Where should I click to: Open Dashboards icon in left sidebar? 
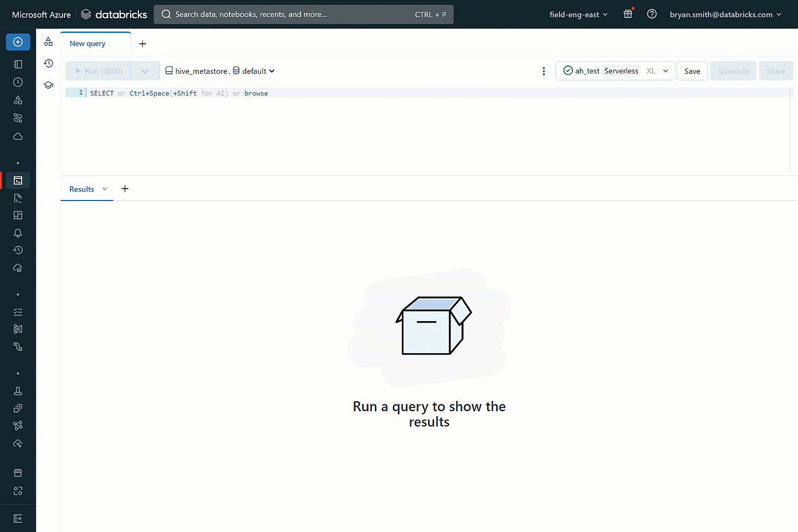[x=18, y=215]
